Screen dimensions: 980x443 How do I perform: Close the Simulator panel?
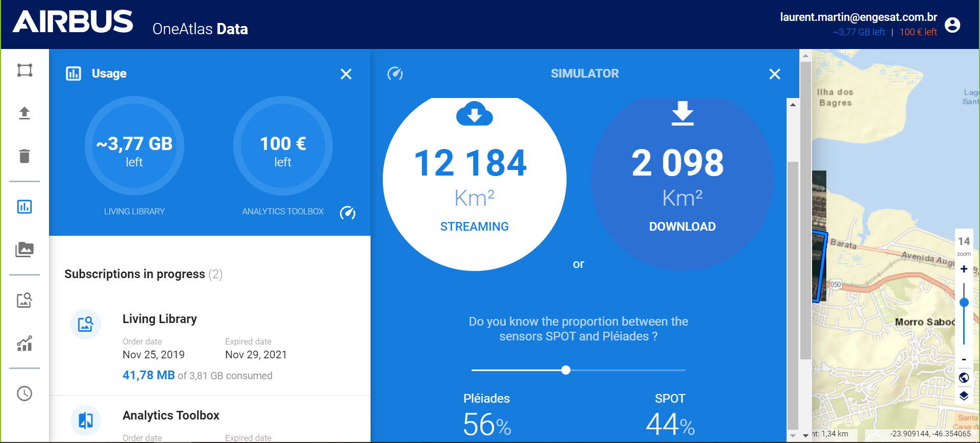(774, 74)
